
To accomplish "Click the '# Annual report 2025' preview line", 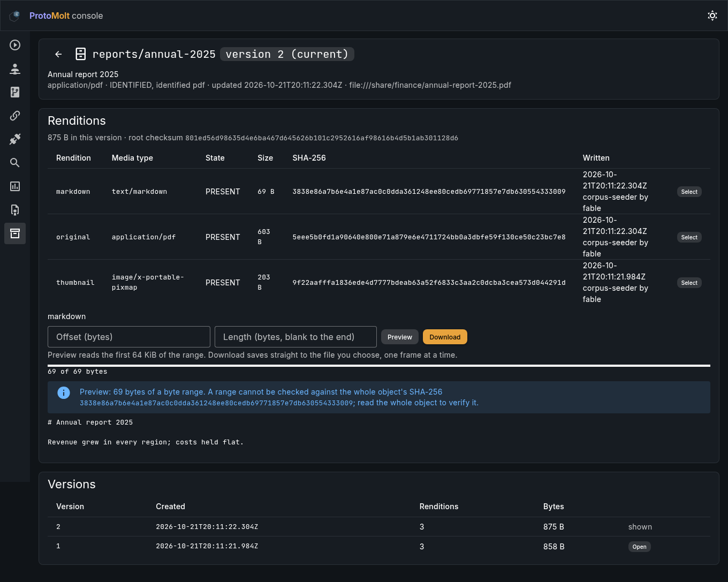I will [x=90, y=422].
